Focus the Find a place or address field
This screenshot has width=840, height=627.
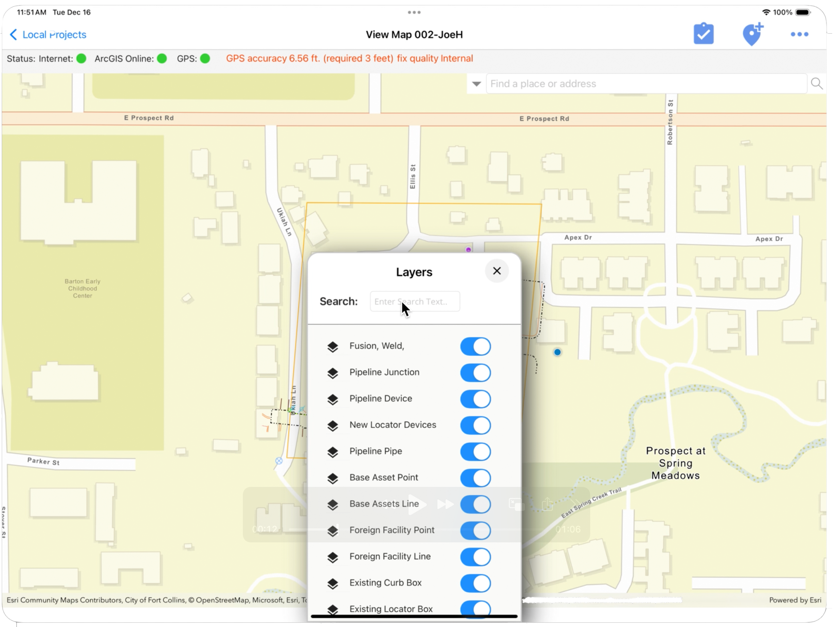click(646, 83)
